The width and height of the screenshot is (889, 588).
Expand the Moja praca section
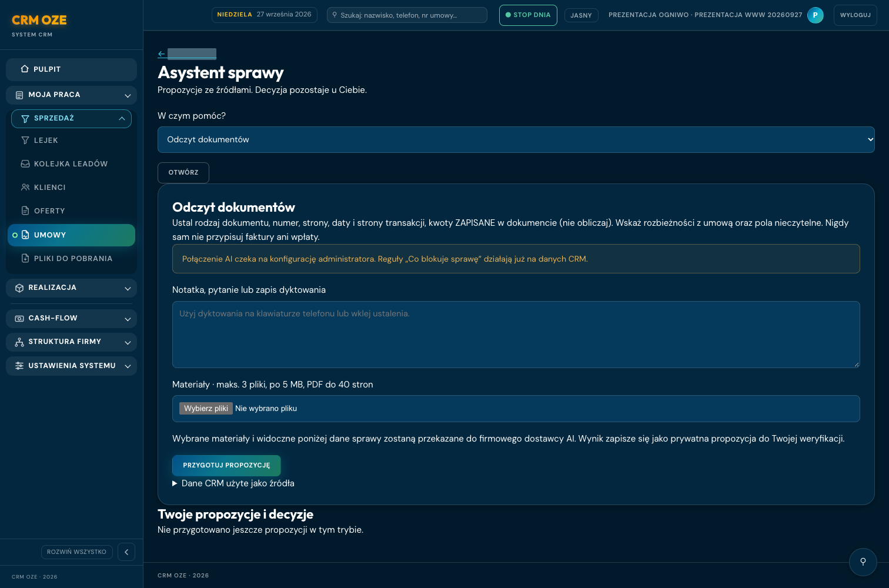point(71,95)
